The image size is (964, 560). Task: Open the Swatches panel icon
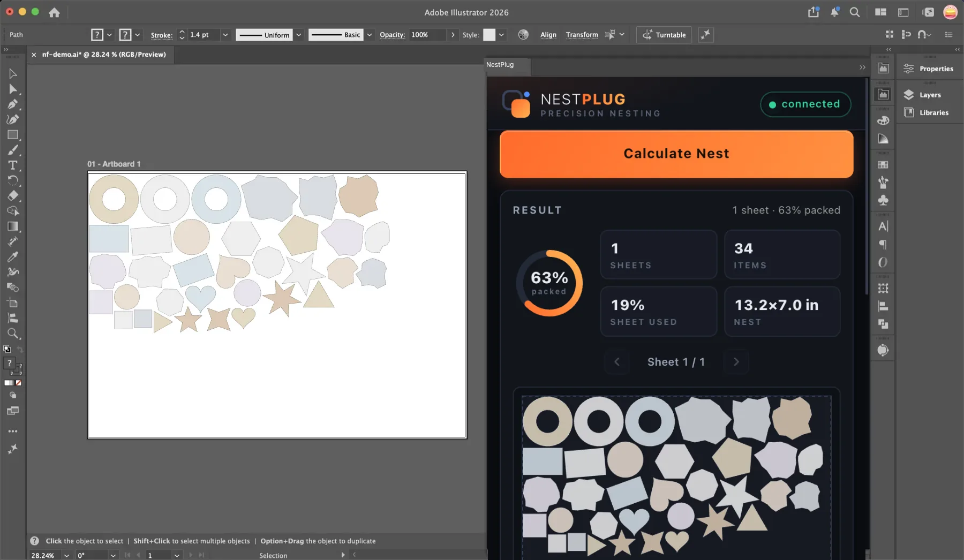click(883, 165)
